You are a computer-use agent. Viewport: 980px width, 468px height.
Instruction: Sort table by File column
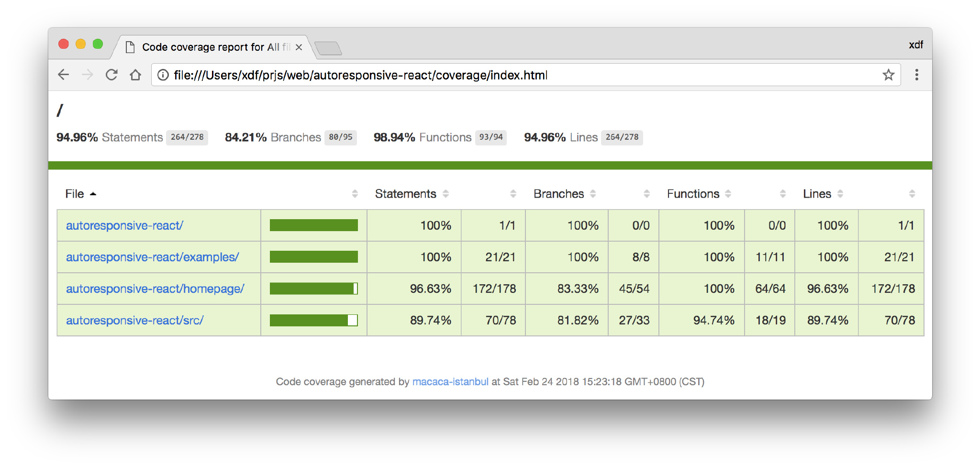[75, 194]
